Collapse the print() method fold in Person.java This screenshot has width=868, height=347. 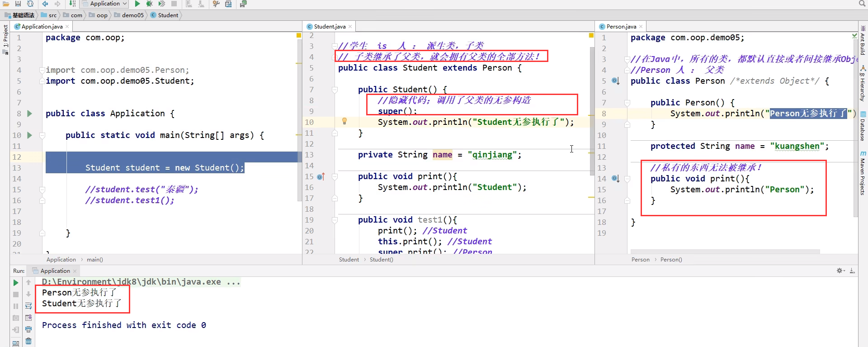click(x=627, y=179)
